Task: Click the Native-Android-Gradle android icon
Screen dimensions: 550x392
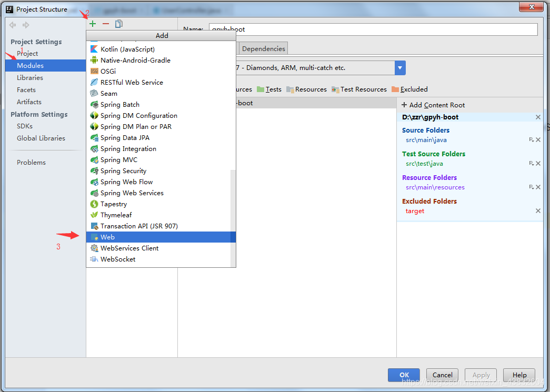Action: click(x=94, y=60)
